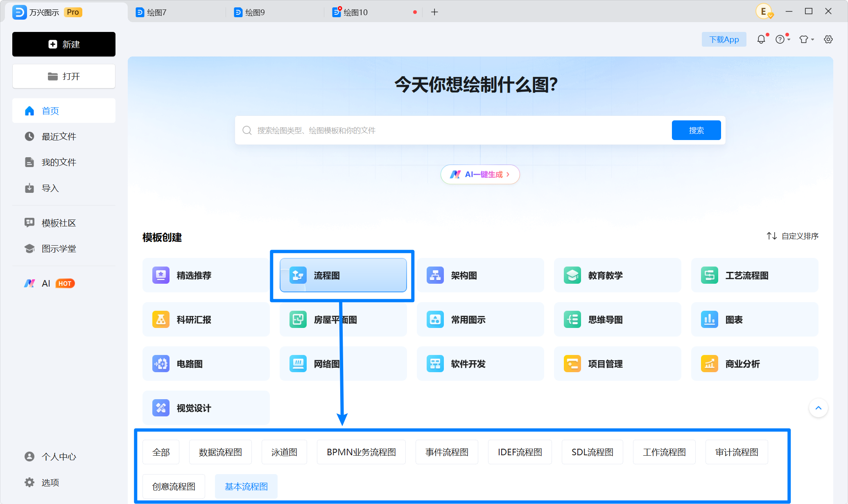Image resolution: width=848 pixels, height=504 pixels.
Task: Open settings gear in top bar
Action: 828,39
